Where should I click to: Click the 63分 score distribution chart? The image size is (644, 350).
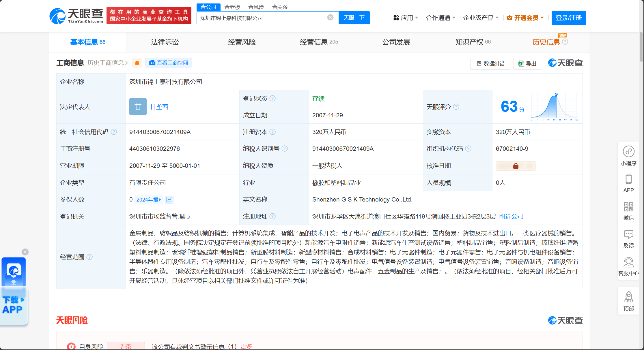(554, 107)
